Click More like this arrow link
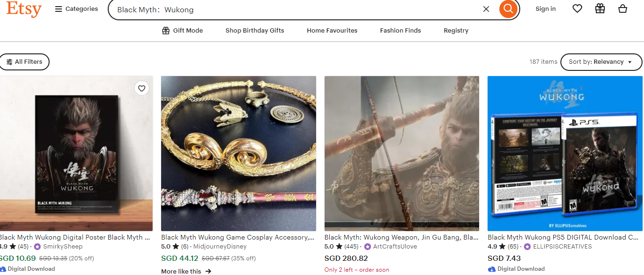Screen dimensions: 644x275 coord(186,271)
